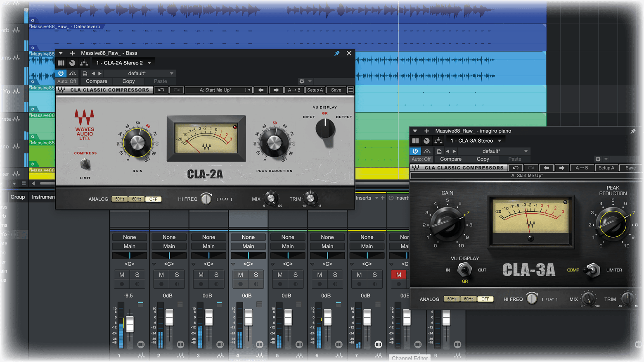Load next Waves preset with CLA-2A right arrow
The height and width of the screenshot is (362, 644).
[x=276, y=90]
